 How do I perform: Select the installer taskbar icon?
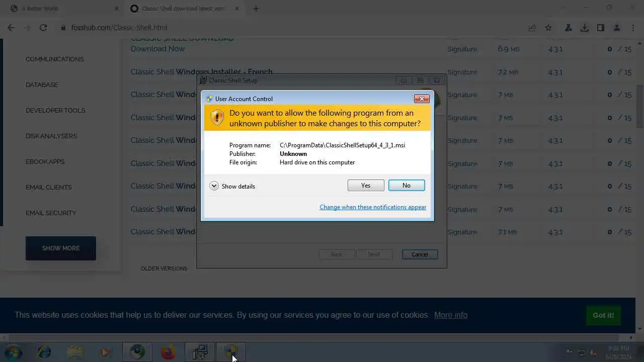[200, 352]
